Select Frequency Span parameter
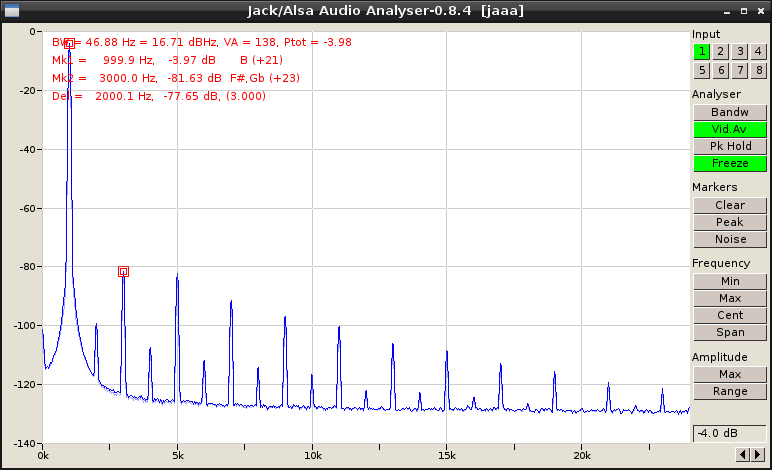 (x=730, y=332)
